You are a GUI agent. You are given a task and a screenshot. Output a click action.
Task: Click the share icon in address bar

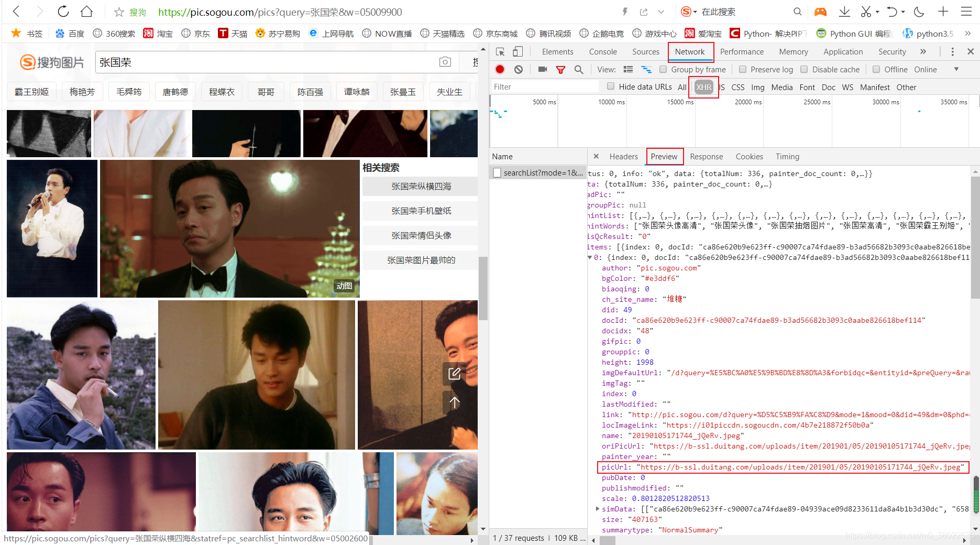[644, 12]
